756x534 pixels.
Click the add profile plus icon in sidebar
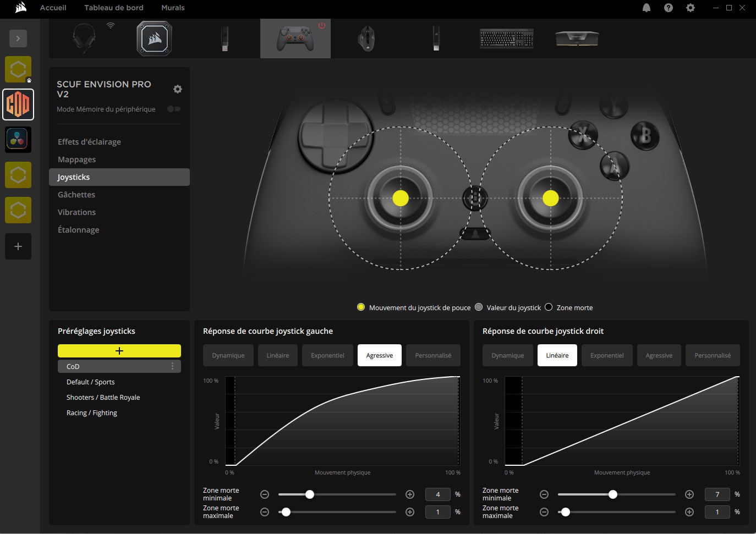point(18,246)
